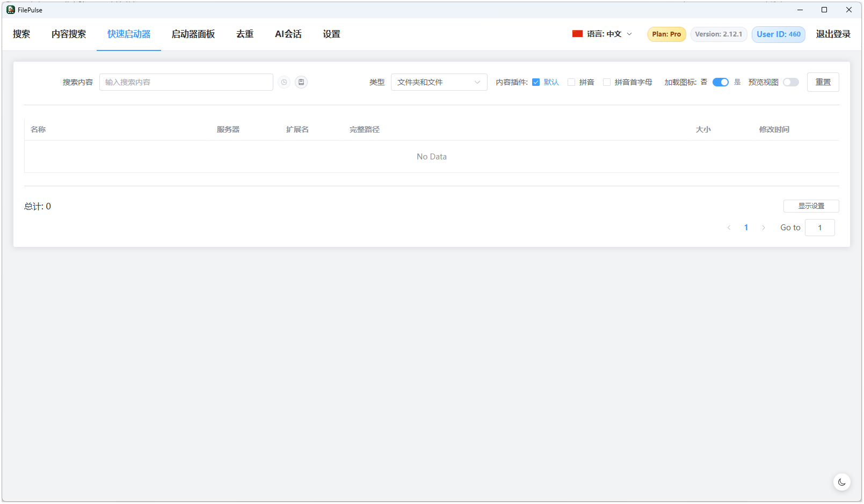Open the 启动器面板 tab
Screen dimensions: 864x504
pos(193,34)
